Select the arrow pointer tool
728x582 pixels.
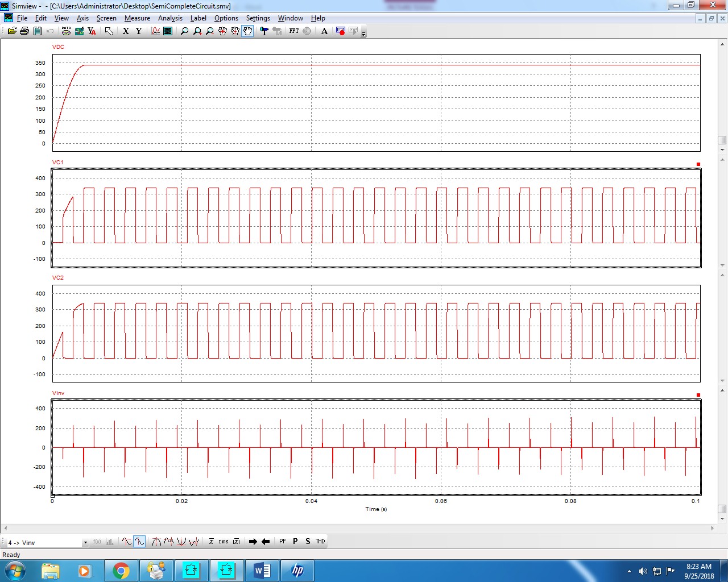(109, 31)
